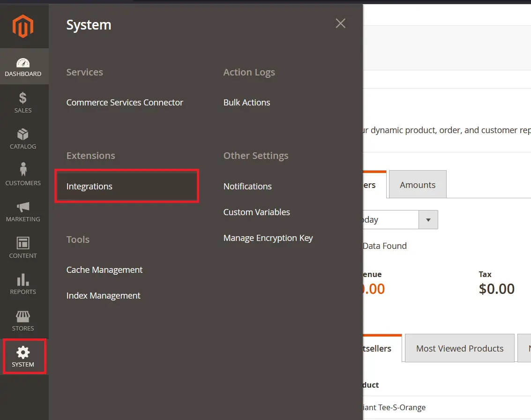Open the Catalog section icon

pyautogui.click(x=22, y=138)
